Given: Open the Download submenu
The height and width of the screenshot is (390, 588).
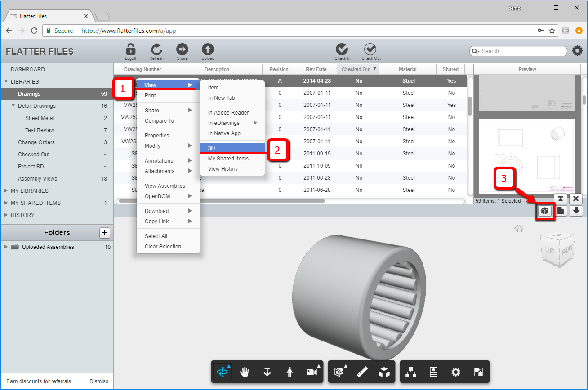Looking at the screenshot, I should click(x=168, y=211).
